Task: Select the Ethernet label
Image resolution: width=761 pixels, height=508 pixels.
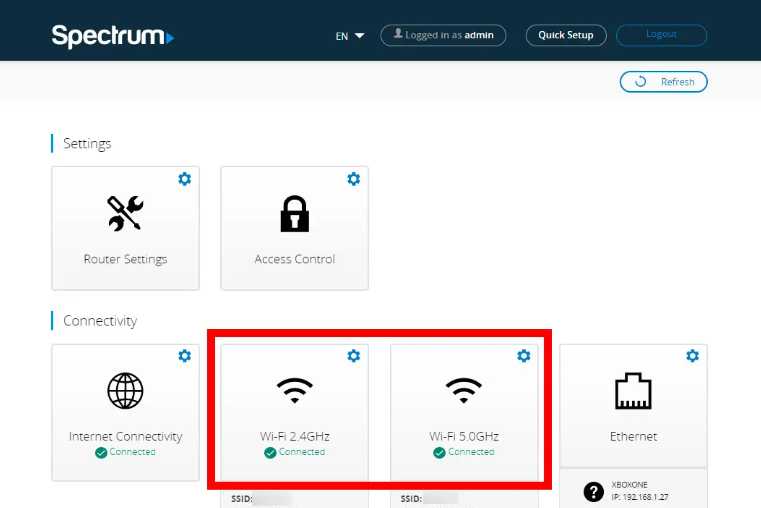Action: pos(633,436)
